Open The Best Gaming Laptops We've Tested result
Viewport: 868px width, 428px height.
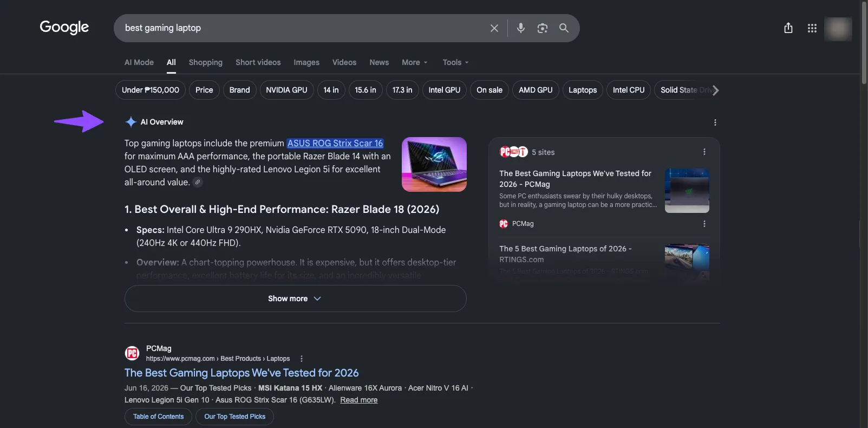point(242,373)
